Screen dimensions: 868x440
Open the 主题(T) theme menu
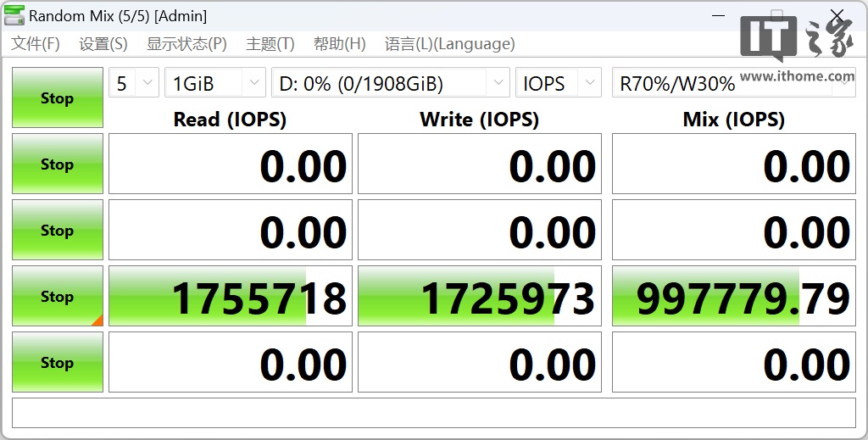click(270, 44)
